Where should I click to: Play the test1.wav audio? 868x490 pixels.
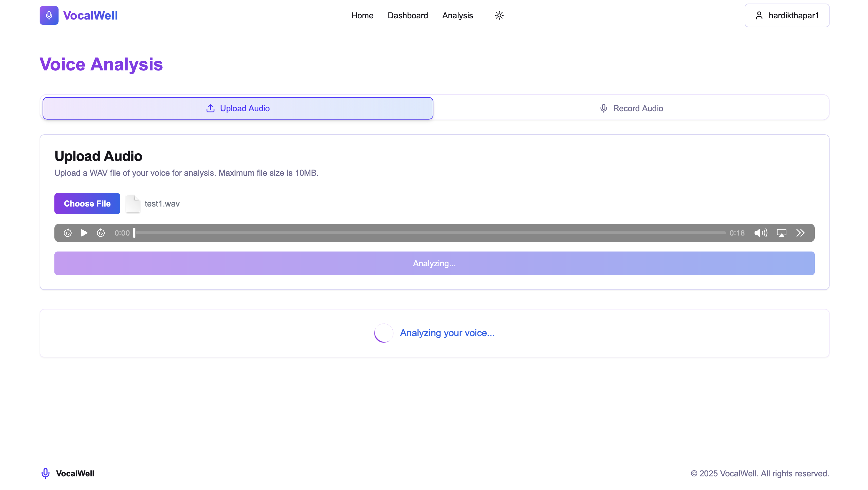[84, 233]
